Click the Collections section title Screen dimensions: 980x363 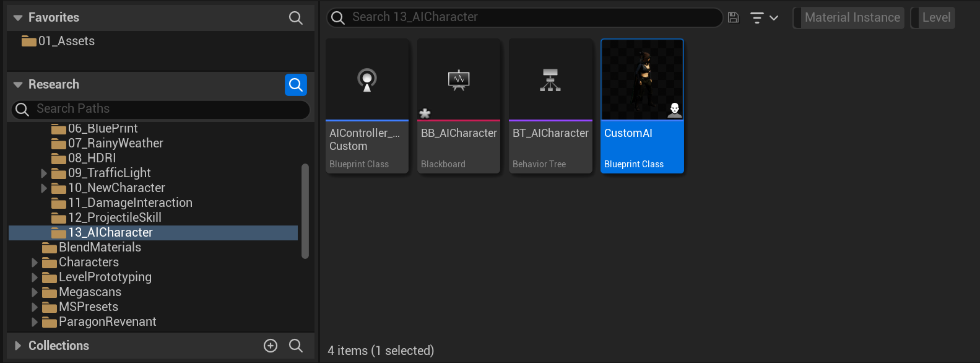point(59,346)
